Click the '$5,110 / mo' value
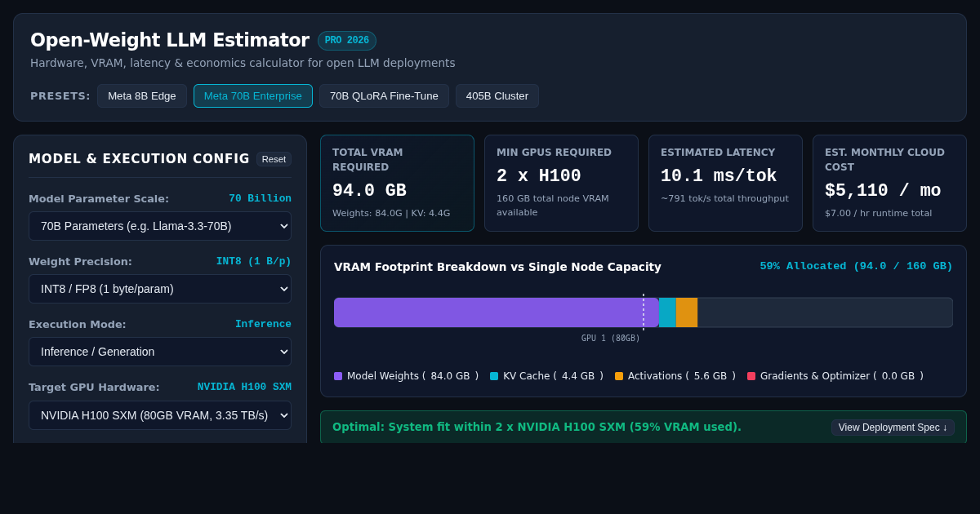The width and height of the screenshot is (980, 514). pos(883,191)
